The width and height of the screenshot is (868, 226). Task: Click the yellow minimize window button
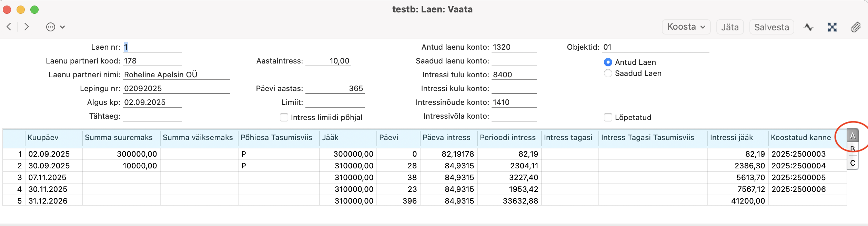point(21,10)
